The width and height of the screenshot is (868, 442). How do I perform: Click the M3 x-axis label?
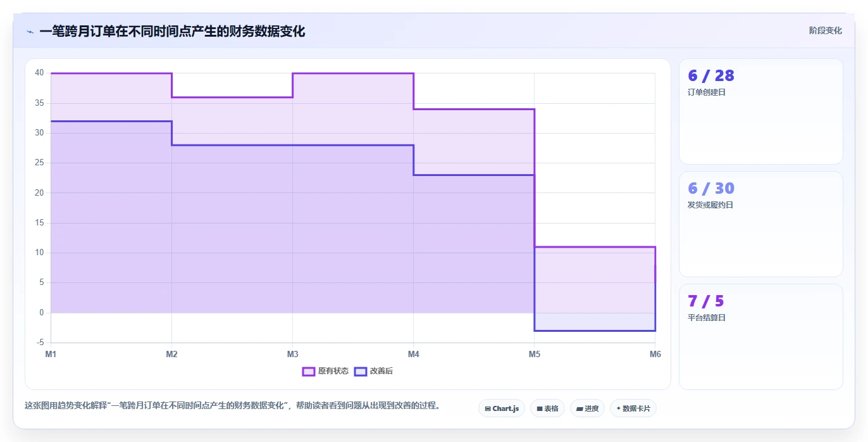292,354
